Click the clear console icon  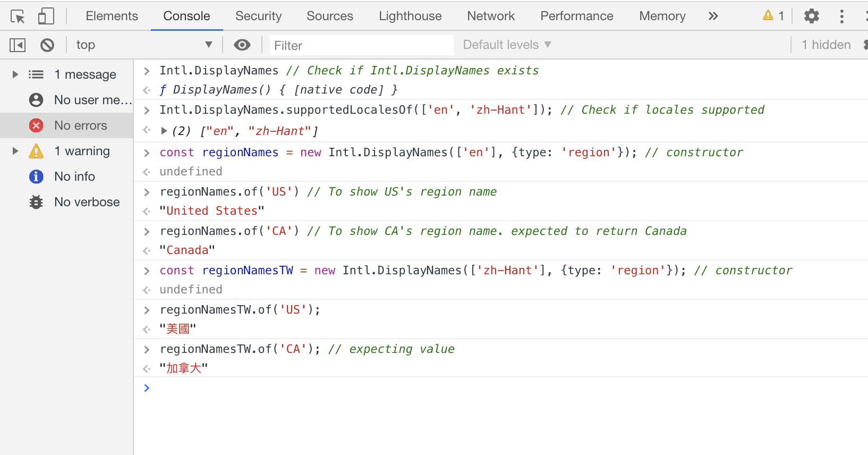tap(47, 45)
